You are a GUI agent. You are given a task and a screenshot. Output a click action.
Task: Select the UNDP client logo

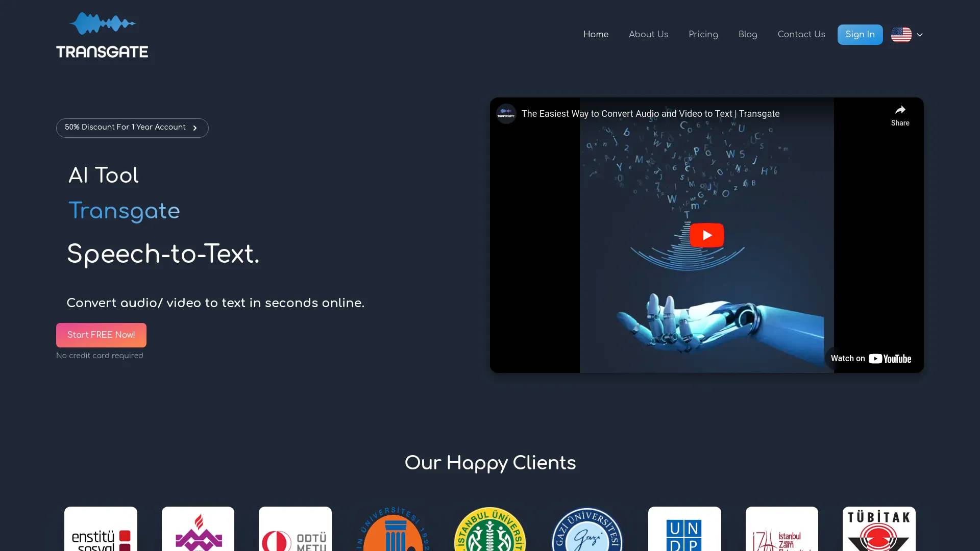[x=684, y=529]
